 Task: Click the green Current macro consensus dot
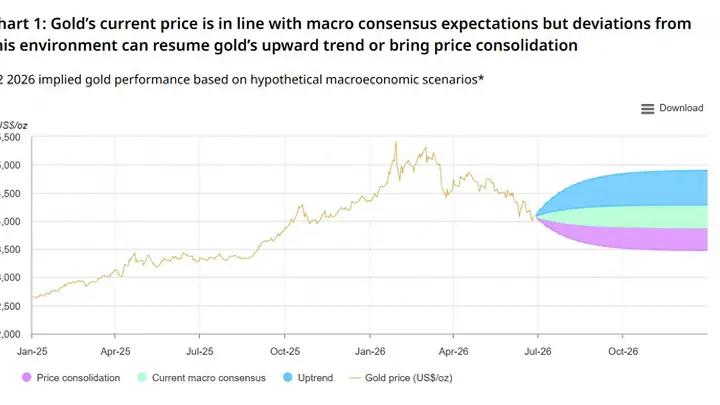coord(142,377)
